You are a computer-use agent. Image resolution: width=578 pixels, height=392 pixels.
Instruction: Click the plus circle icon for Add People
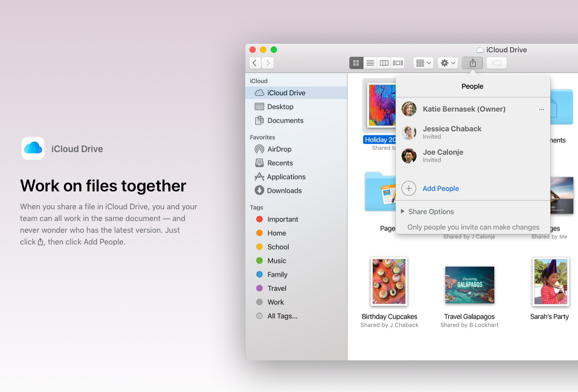click(409, 188)
